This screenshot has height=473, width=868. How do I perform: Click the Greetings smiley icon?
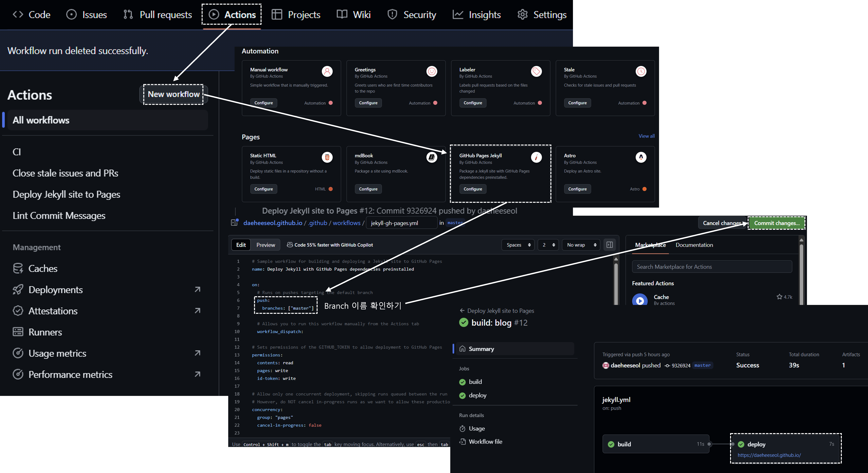pyautogui.click(x=432, y=72)
